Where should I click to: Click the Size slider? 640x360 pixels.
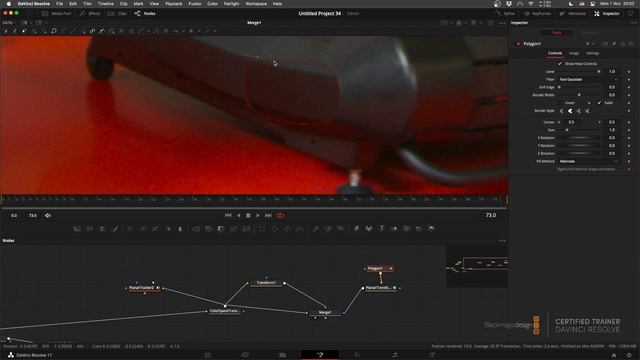(x=580, y=130)
